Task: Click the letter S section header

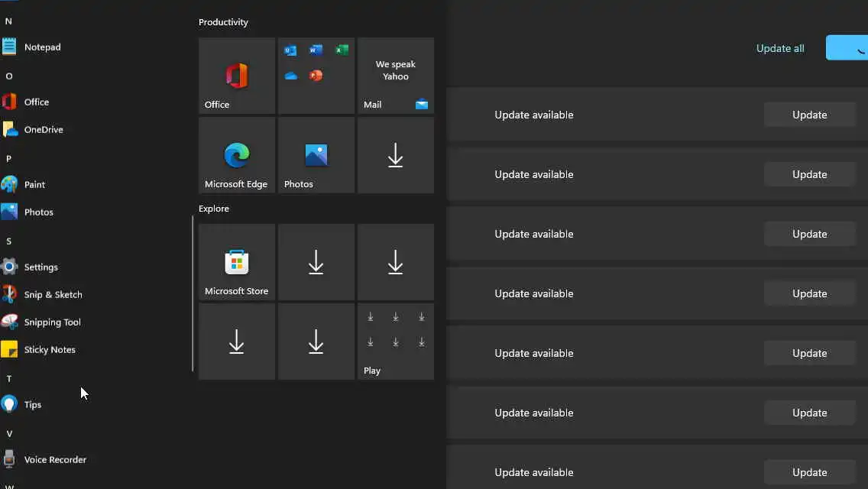Action: pyautogui.click(x=8, y=241)
